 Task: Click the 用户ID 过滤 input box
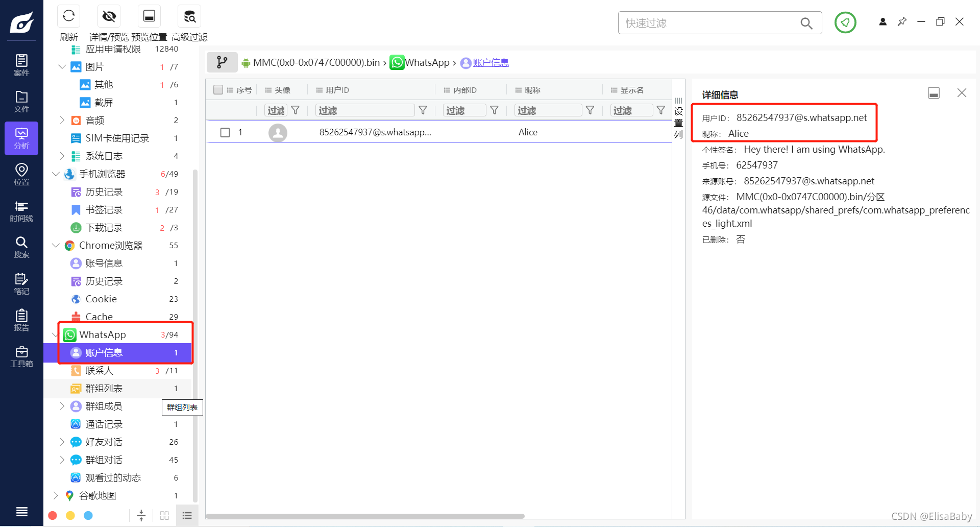point(364,110)
